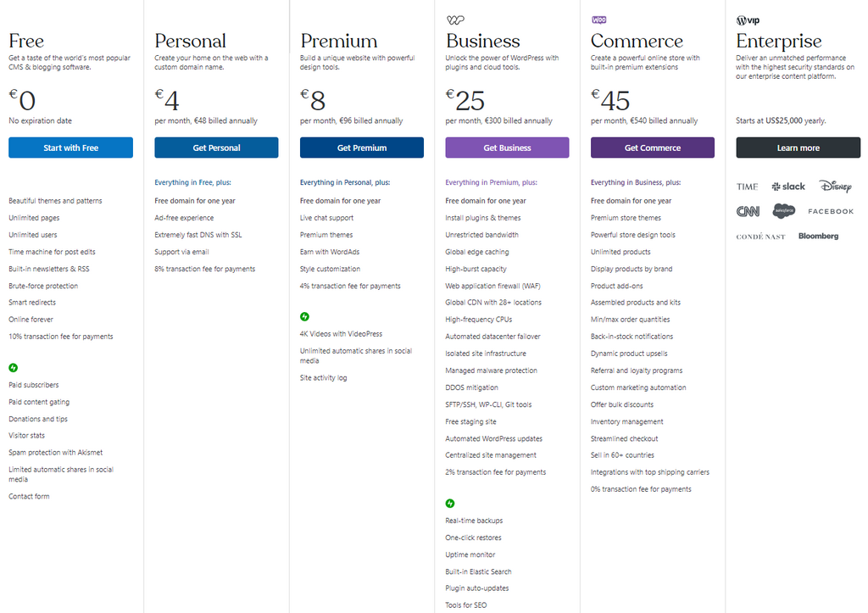868x613 pixels.
Task: Click the Get Personal button
Action: coord(215,147)
